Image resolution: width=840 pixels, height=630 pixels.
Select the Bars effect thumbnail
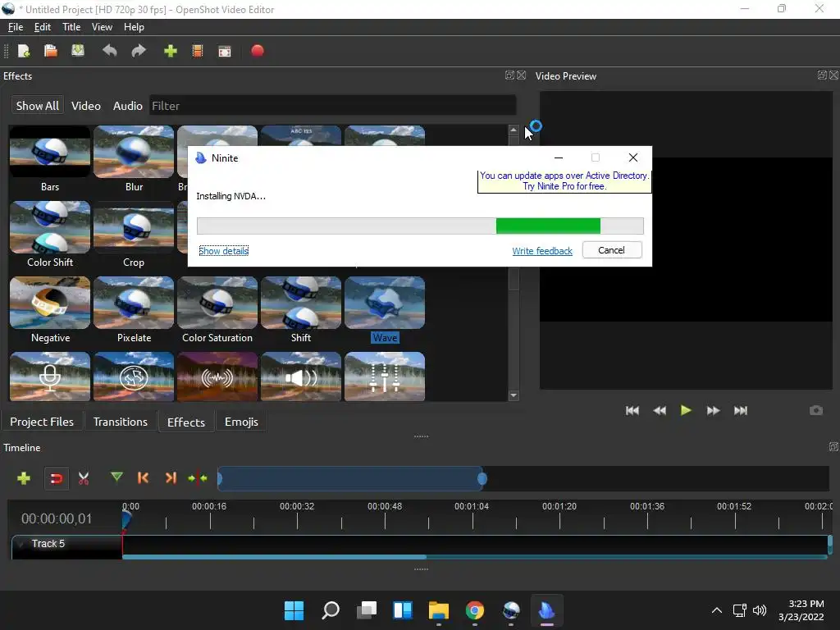pyautogui.click(x=50, y=152)
